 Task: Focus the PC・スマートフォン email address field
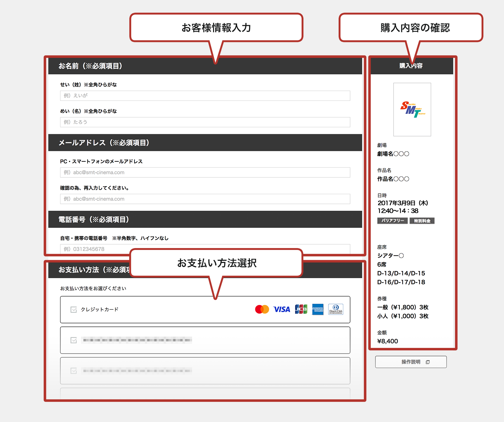pos(205,172)
